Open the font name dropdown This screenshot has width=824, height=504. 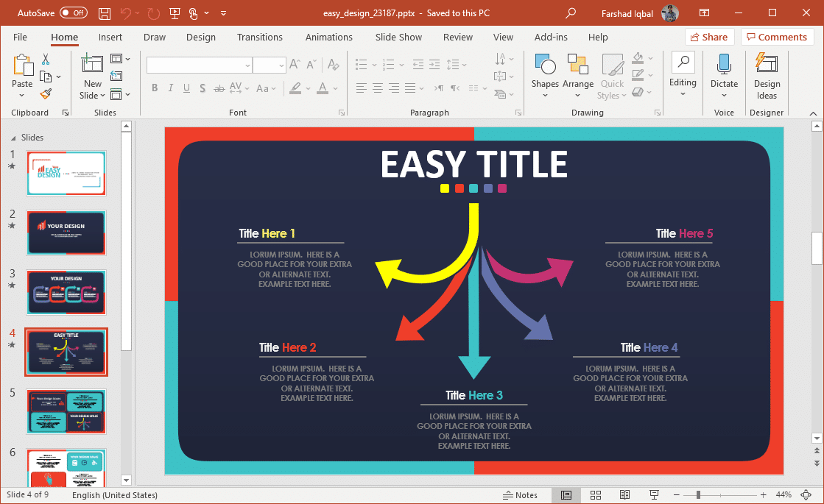tap(247, 65)
